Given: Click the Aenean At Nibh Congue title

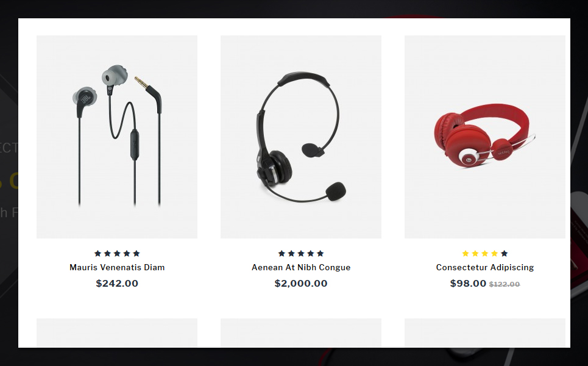Looking at the screenshot, I should click(x=301, y=267).
